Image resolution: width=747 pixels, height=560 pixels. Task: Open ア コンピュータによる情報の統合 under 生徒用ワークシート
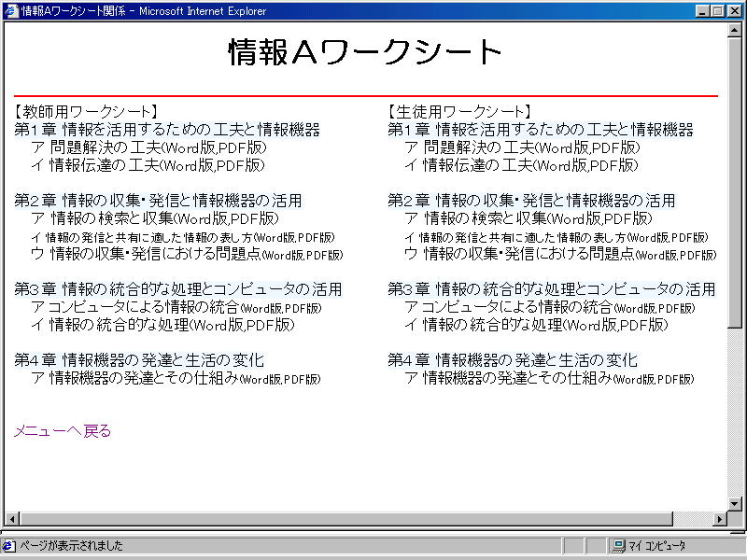(550, 307)
